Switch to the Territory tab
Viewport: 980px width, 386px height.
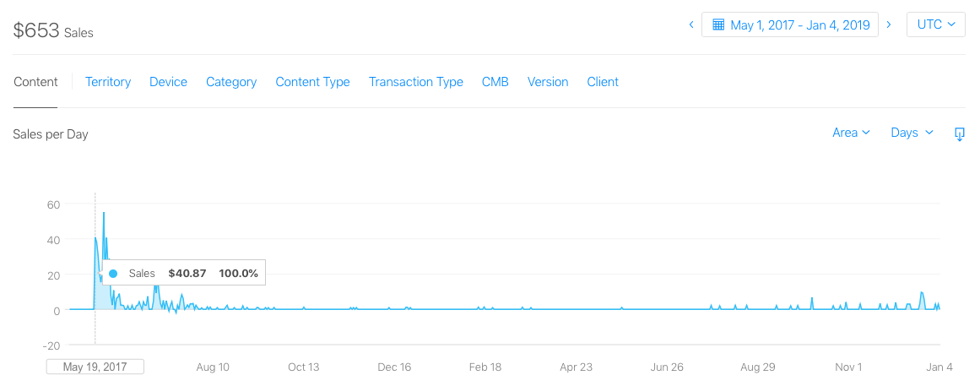(x=108, y=82)
